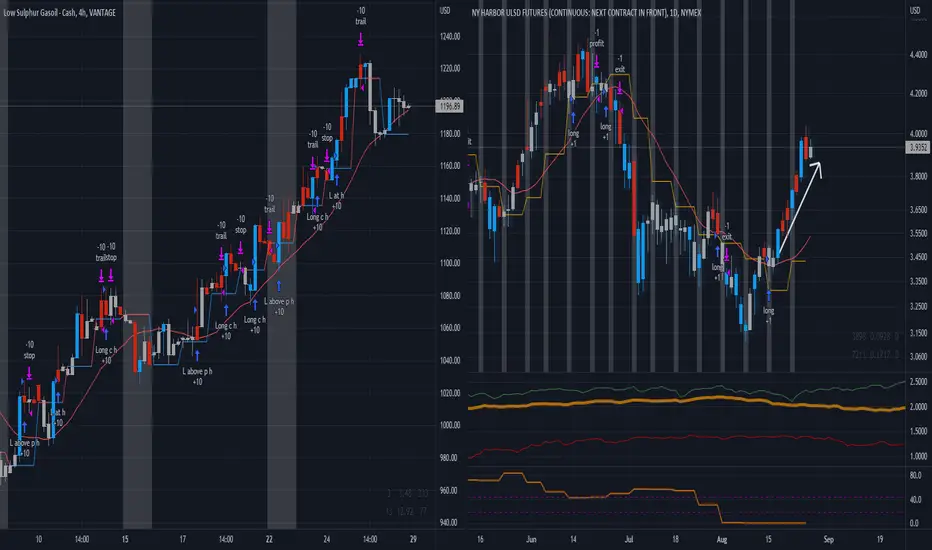Click date 24 on the Gasoil time axis
This screenshot has height=550, width=932.
coord(327,539)
